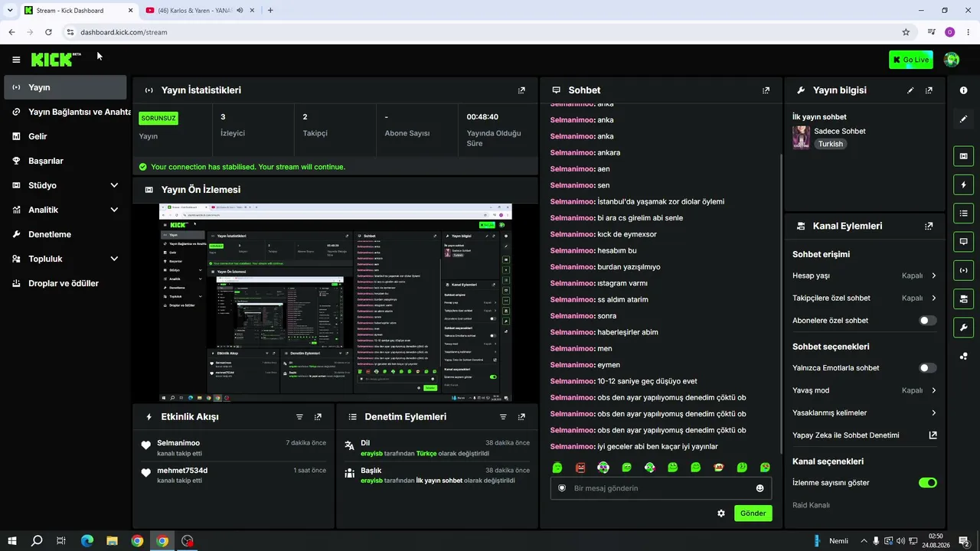Screen dimensions: 980x551
Task: Open Hesap yaşı chat access setting
Action: pos(864,275)
